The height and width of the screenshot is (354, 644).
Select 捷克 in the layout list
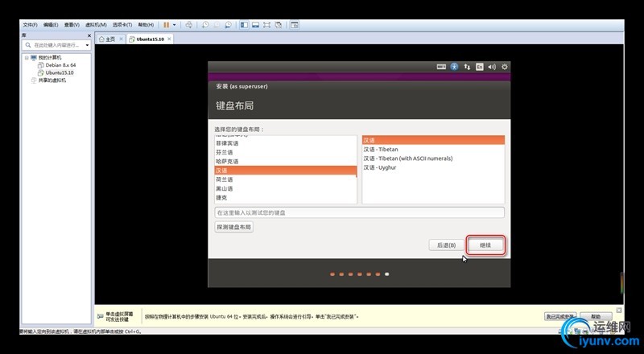point(286,198)
